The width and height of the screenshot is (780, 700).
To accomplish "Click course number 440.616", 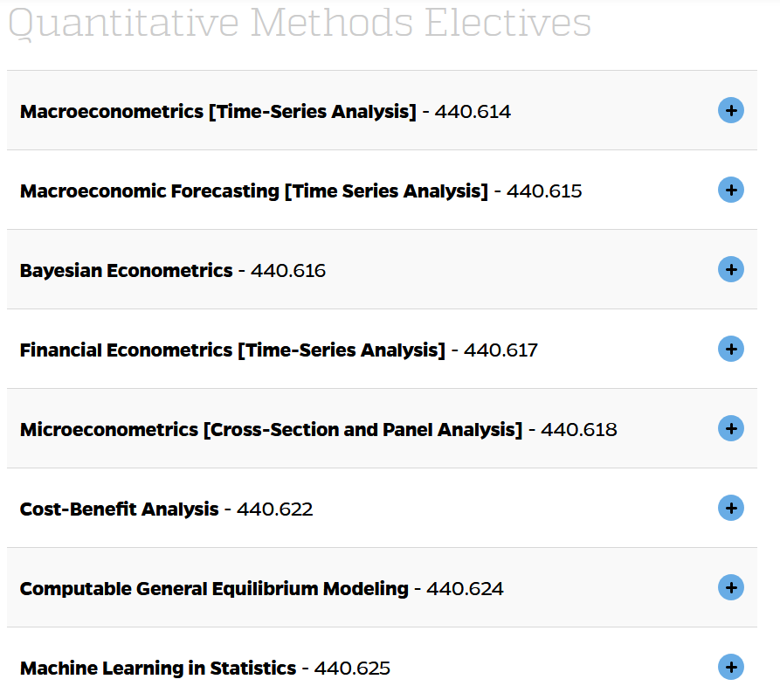I will 288,271.
